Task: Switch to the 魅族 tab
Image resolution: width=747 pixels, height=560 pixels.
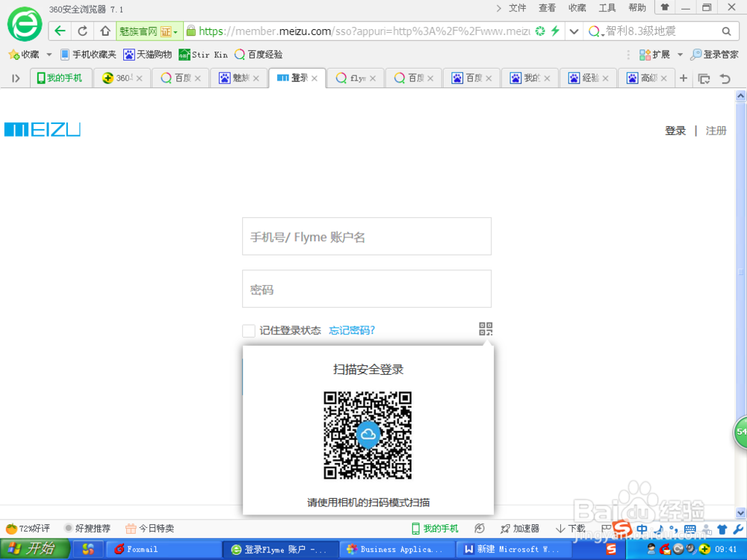Action: tap(239, 78)
